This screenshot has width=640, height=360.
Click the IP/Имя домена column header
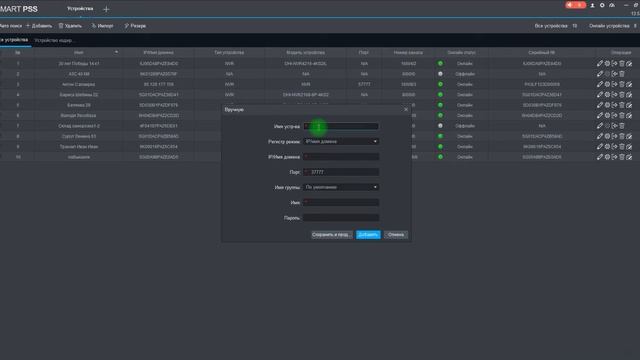[x=158, y=53]
